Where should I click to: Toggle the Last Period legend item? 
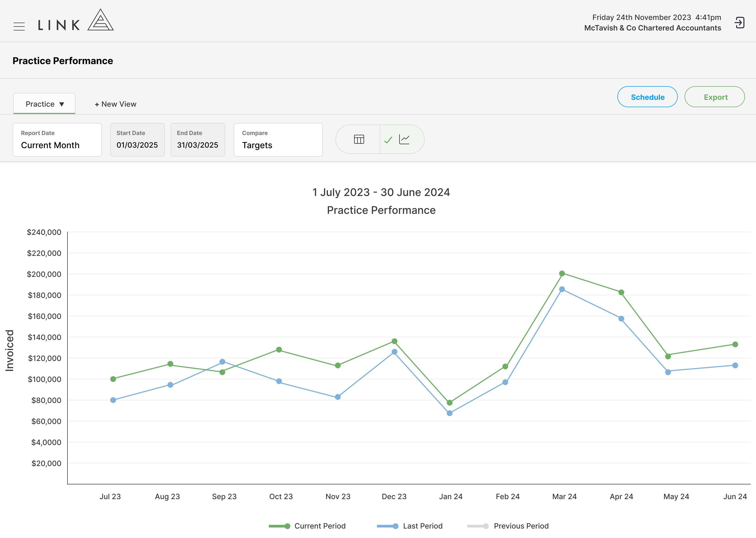click(410, 526)
